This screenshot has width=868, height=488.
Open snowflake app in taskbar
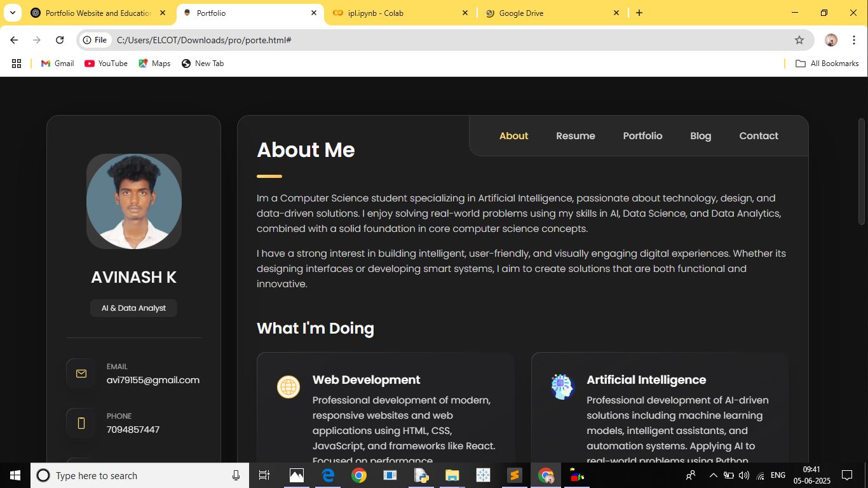pyautogui.click(x=484, y=475)
